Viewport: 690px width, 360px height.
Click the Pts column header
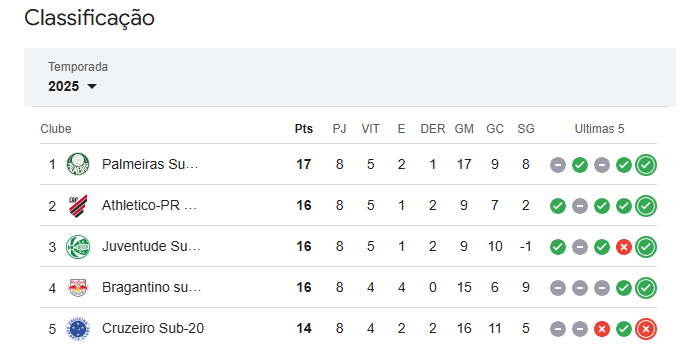pos(304,129)
